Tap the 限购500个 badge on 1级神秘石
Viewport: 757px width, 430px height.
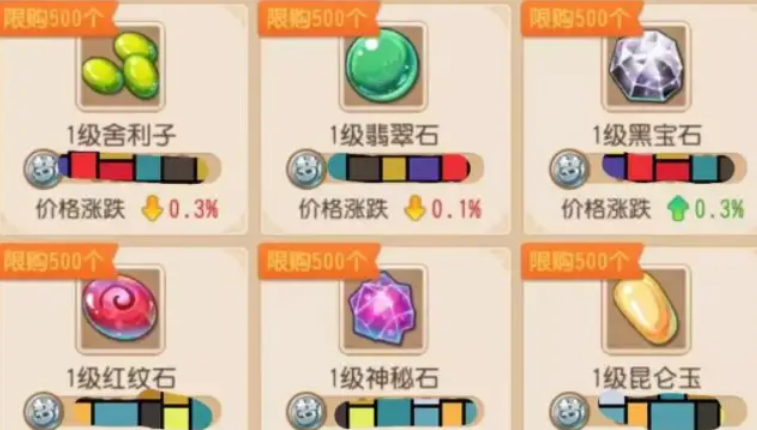pyautogui.click(x=319, y=261)
